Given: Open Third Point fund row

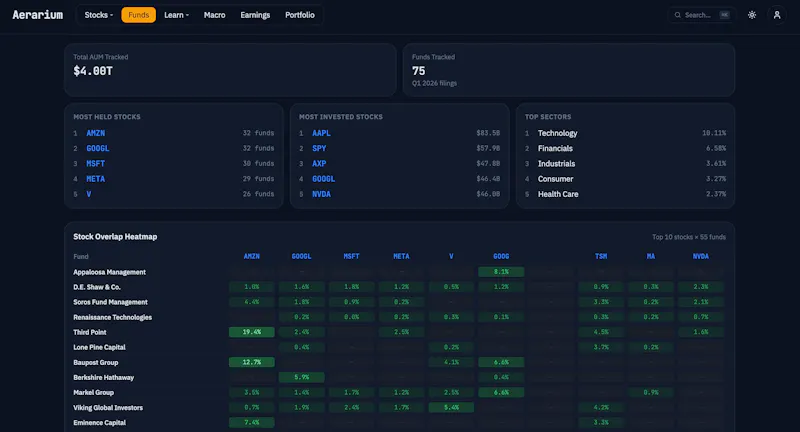Looking at the screenshot, I should 90,333.
